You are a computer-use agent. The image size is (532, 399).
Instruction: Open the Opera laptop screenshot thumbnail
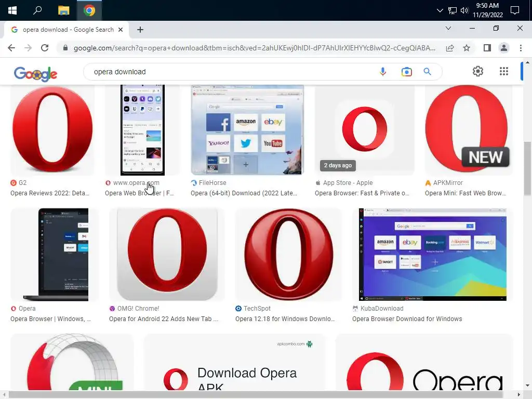click(55, 255)
